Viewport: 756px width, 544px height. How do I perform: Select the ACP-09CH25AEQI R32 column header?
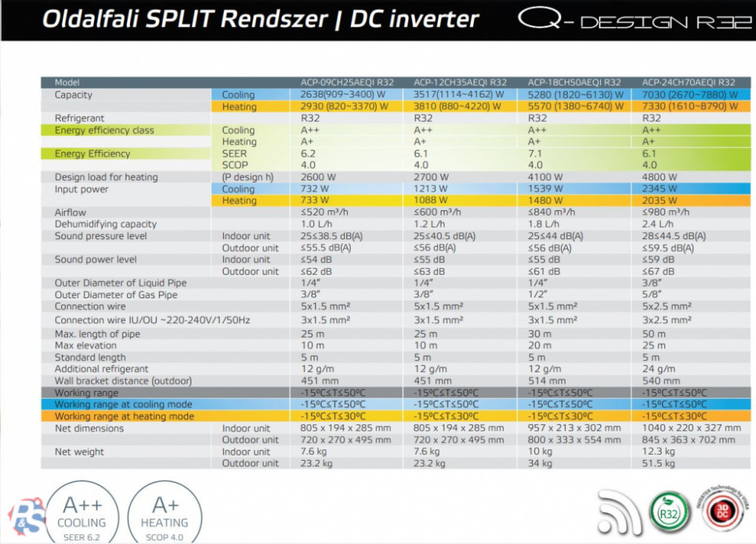(x=347, y=82)
